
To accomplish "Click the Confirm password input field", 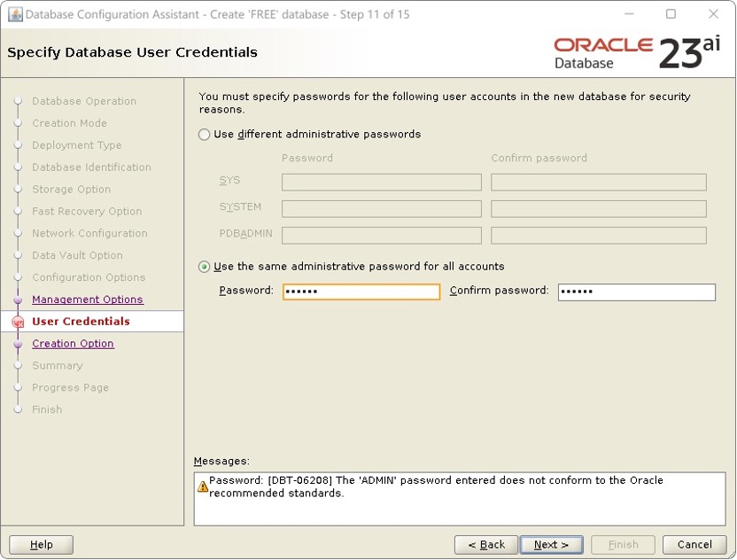I will tap(638, 292).
